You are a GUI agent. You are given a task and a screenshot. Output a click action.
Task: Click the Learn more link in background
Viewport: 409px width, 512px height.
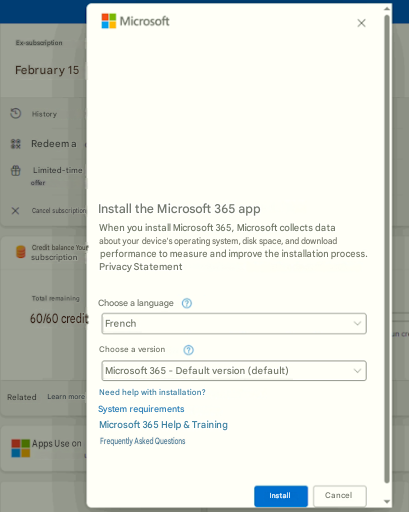66,397
